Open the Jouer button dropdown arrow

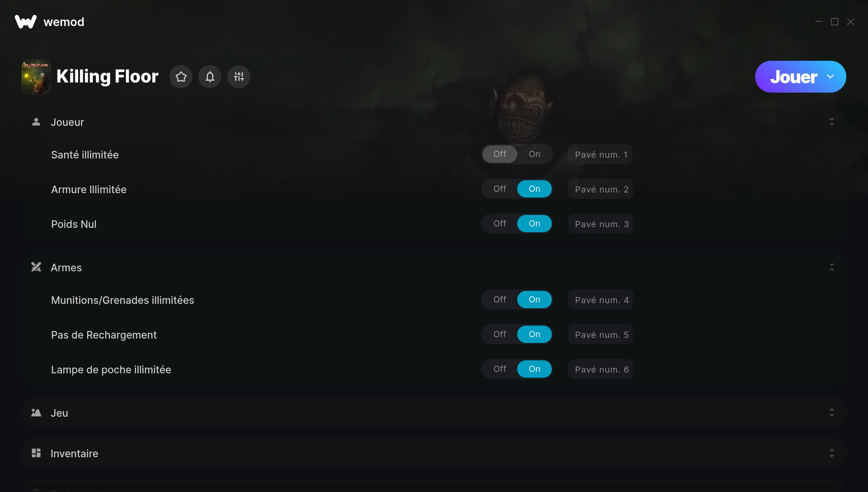coord(830,77)
